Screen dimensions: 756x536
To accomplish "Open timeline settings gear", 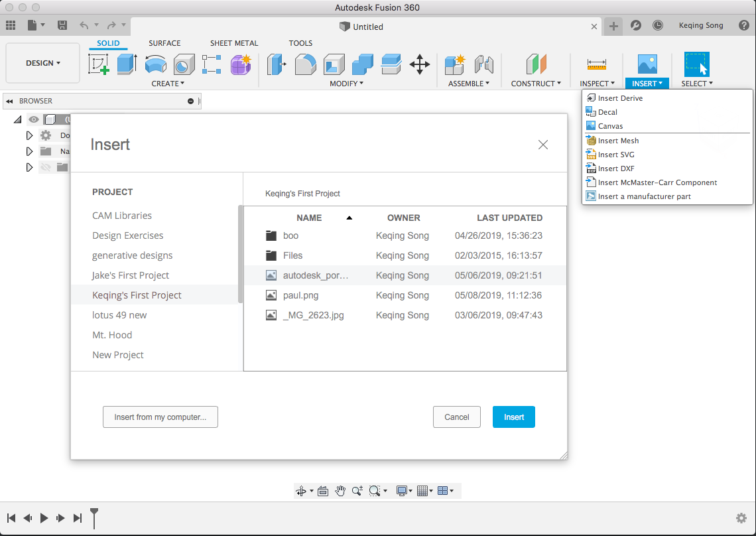I will pos(741,518).
